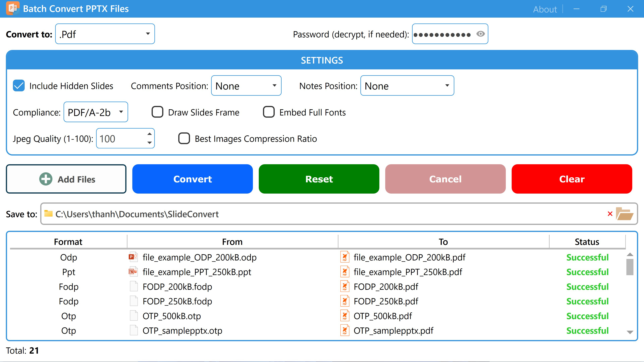Image resolution: width=644 pixels, height=362 pixels.
Task: Click file icon beside OTP_500kB.otp
Action: [x=134, y=316]
